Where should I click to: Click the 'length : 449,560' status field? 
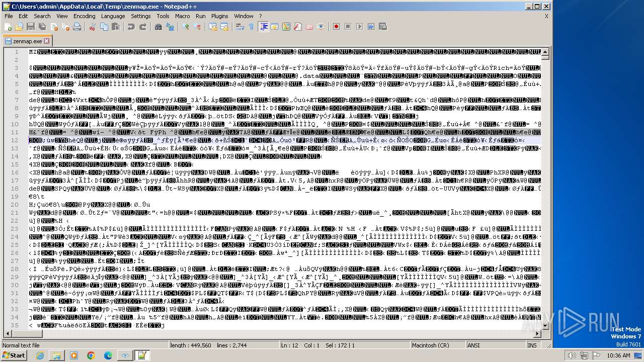pos(224,345)
